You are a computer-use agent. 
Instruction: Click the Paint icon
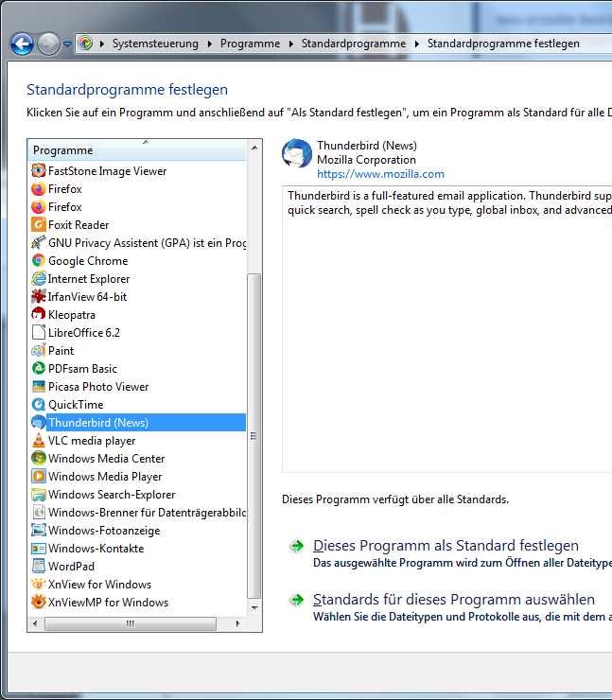39,350
